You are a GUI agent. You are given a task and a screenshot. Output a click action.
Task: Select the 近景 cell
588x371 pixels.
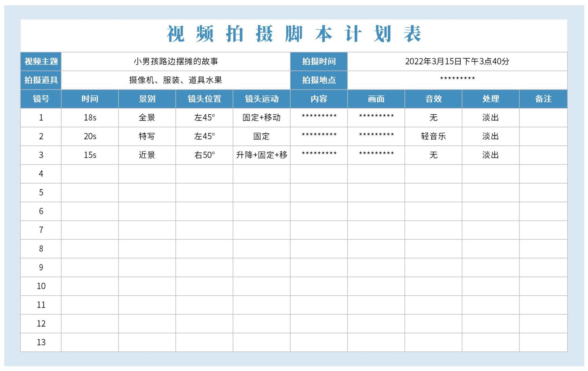tap(147, 155)
